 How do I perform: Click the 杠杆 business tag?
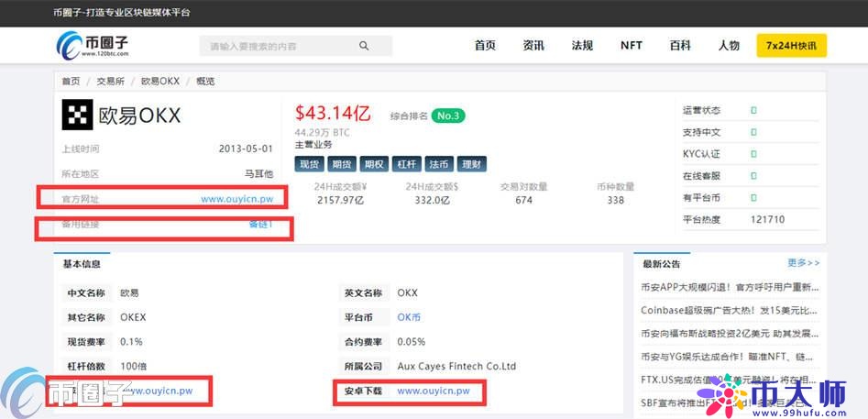(408, 164)
